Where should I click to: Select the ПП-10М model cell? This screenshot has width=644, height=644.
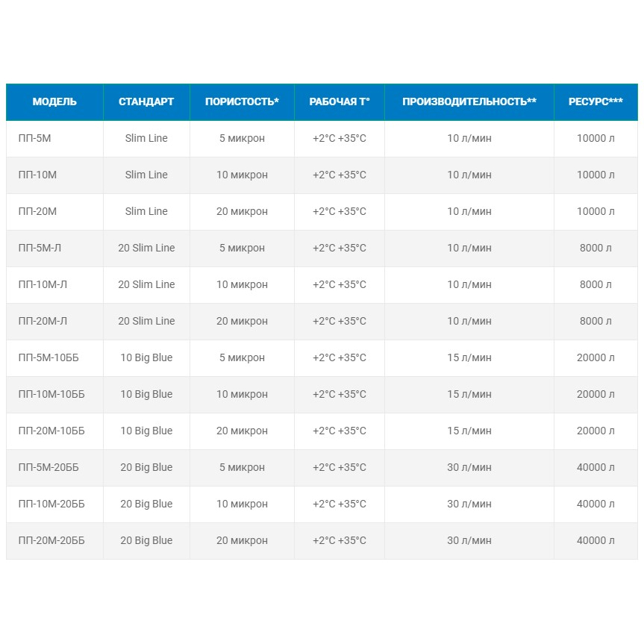coord(37,175)
